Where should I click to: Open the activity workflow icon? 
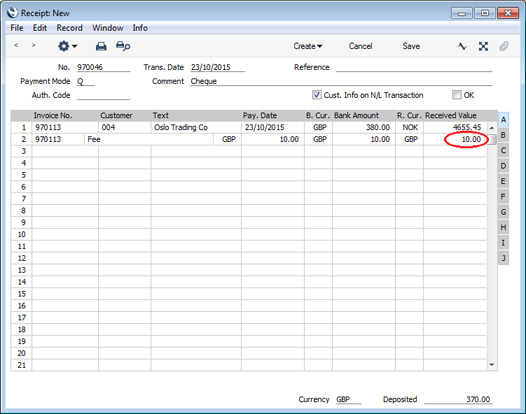[462, 46]
